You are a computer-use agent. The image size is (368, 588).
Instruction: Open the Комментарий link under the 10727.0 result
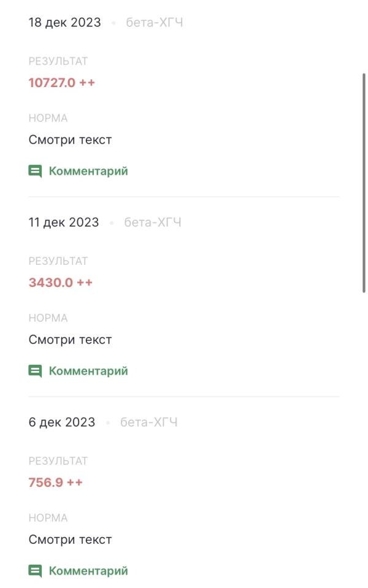[x=88, y=171]
